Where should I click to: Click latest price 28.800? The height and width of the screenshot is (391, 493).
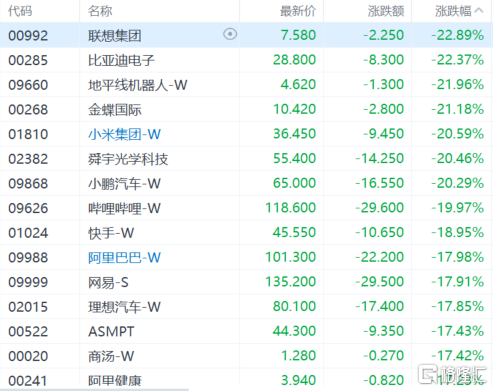coord(294,60)
